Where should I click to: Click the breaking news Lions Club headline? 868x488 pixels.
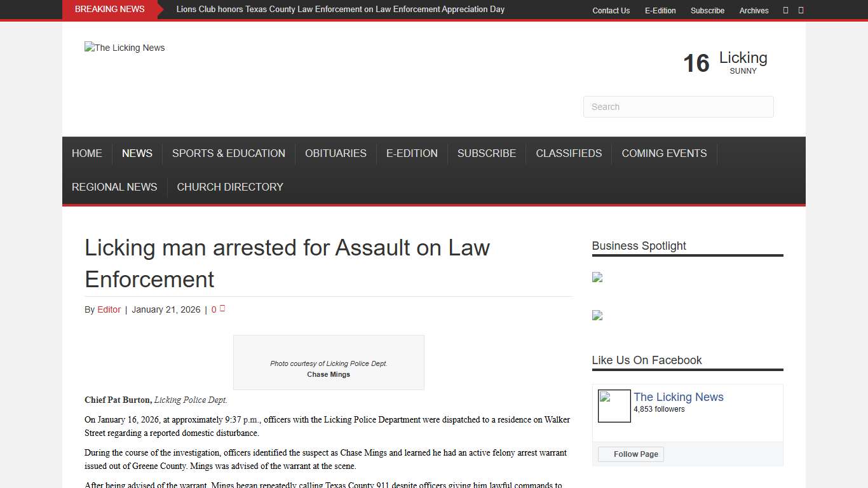pyautogui.click(x=341, y=9)
